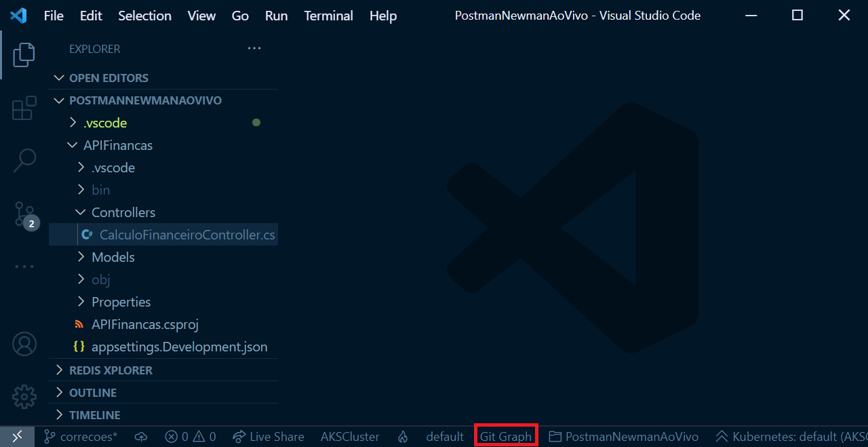
Task: Click the correcoes branch indicator
Action: (80, 436)
